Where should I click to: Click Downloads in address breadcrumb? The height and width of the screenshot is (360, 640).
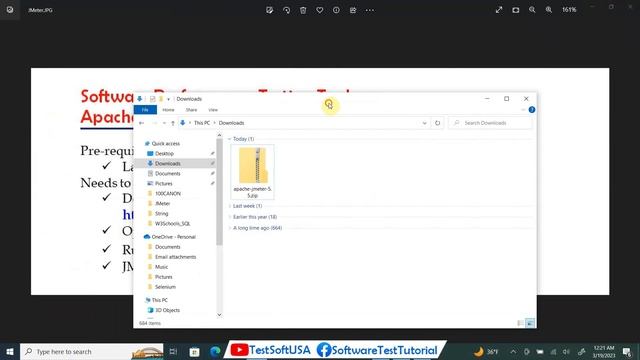231,123
